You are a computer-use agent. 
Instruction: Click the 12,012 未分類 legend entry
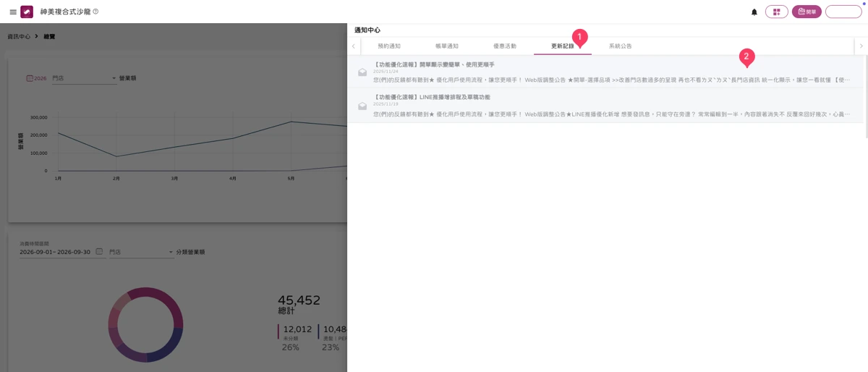point(295,338)
